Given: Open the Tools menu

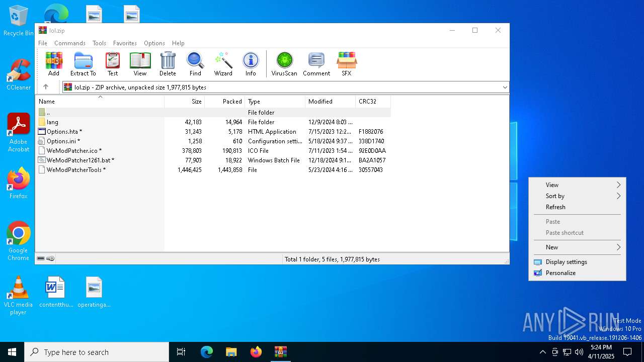Looking at the screenshot, I should pyautogui.click(x=99, y=43).
